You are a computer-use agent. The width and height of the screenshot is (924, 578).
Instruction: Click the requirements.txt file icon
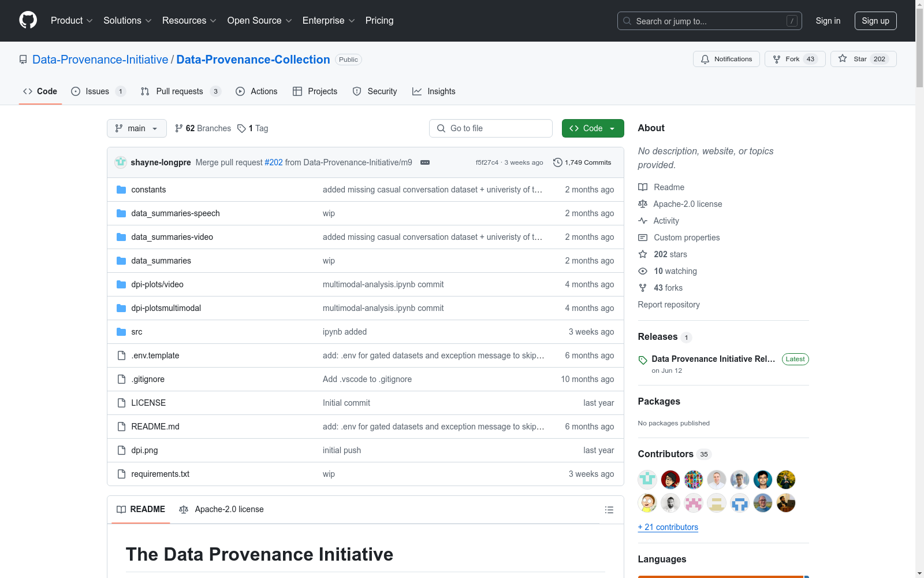click(121, 474)
